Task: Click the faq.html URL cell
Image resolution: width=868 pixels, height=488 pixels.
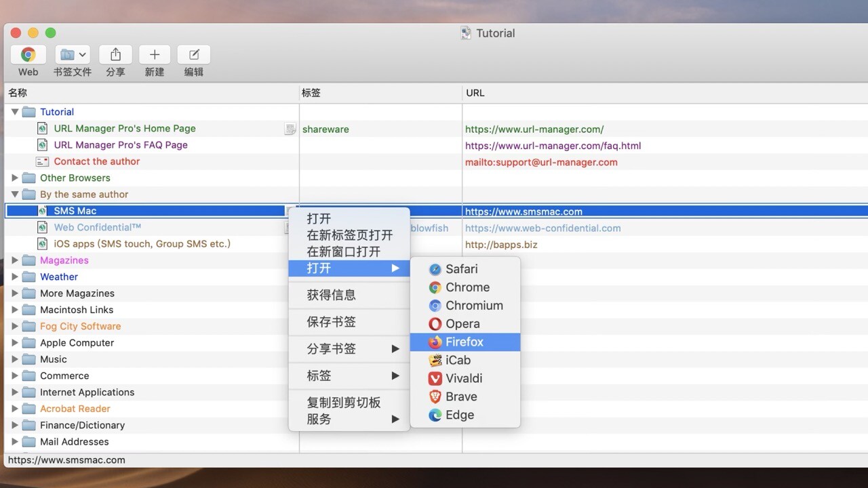Action: [553, 146]
